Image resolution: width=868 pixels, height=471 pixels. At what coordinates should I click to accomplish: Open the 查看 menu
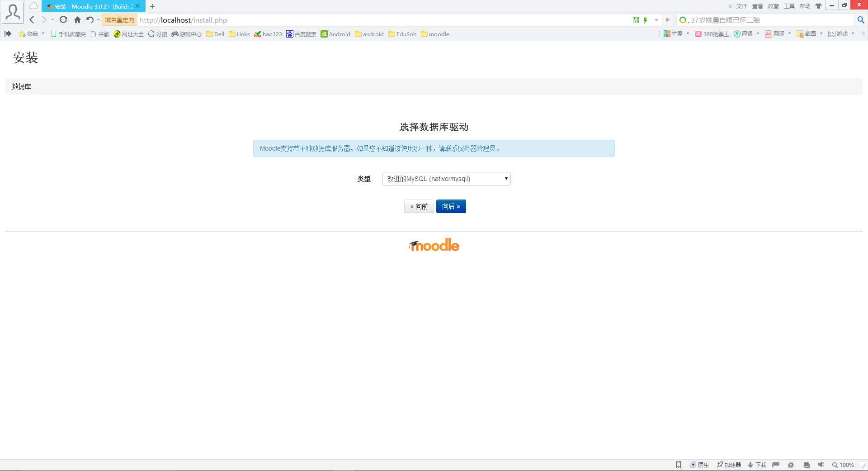click(x=758, y=6)
